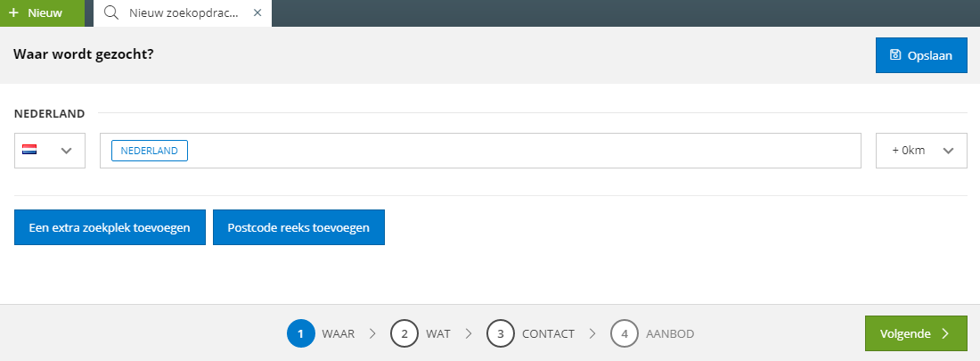This screenshot has height=361, width=980.
Task: Click the save disk icon on Opslaan
Action: point(895,55)
